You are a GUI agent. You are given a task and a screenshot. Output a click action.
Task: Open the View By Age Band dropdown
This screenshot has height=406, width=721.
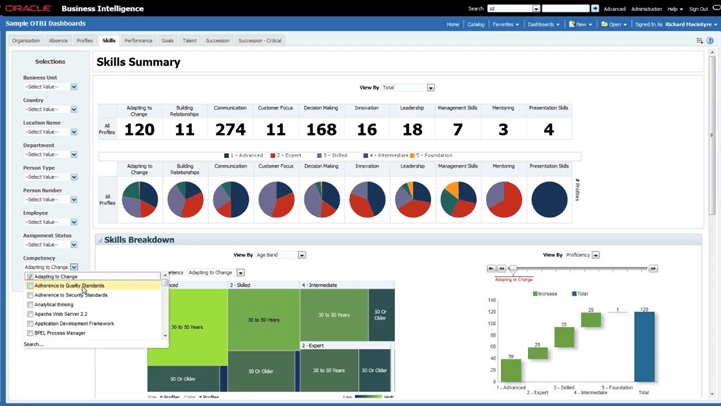coord(302,255)
